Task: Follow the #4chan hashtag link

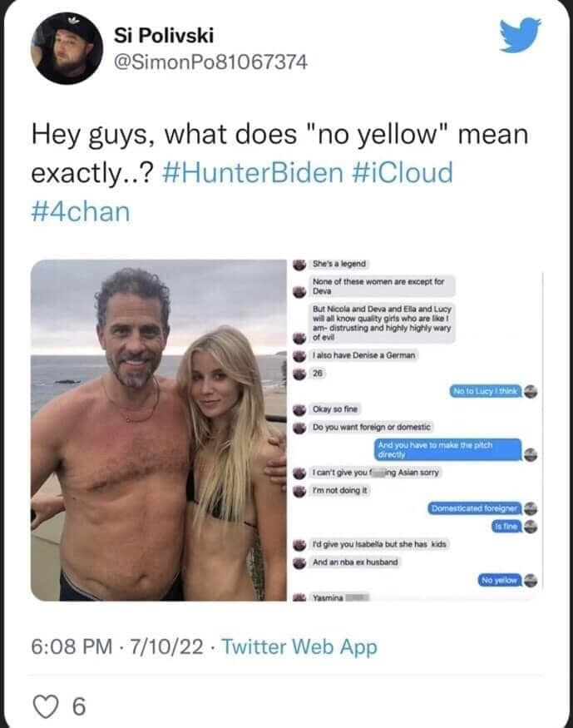Action: tap(81, 210)
